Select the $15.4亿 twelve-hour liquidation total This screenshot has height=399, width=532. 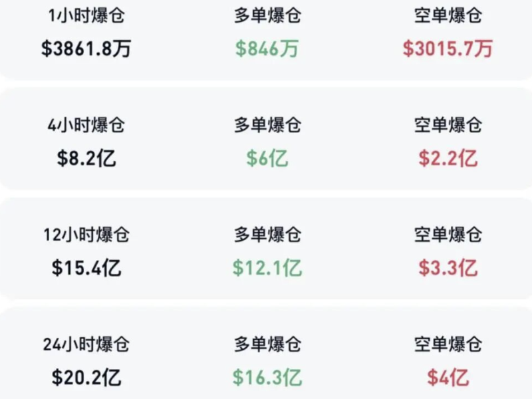86,268
